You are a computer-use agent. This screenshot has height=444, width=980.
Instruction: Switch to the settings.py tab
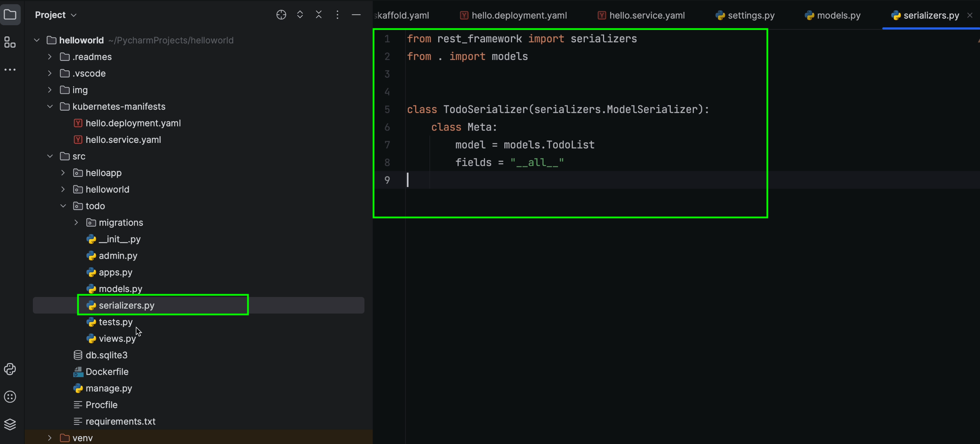coord(745,15)
